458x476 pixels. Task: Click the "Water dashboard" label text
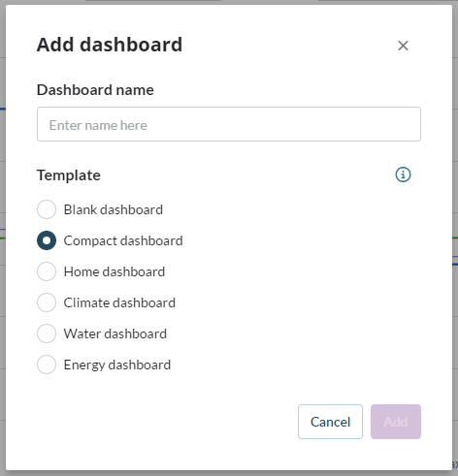tap(115, 333)
